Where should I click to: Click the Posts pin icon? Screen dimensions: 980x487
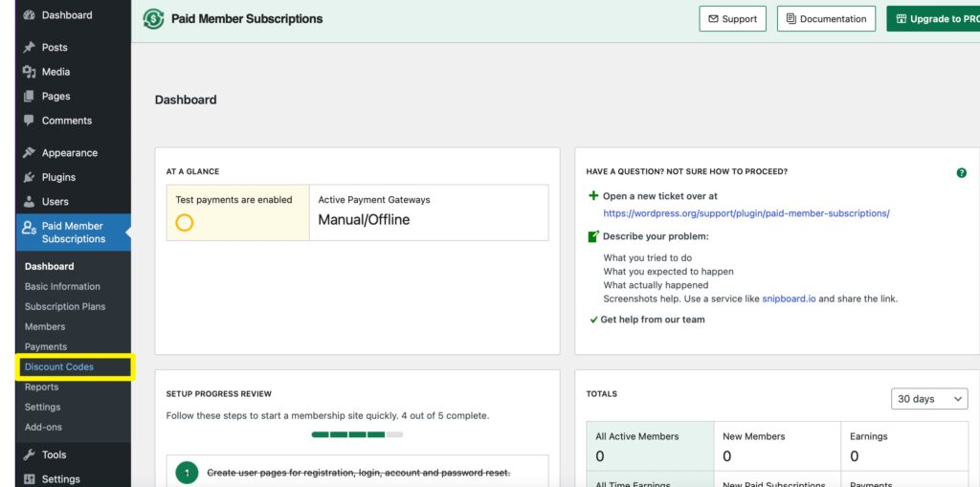tap(29, 48)
